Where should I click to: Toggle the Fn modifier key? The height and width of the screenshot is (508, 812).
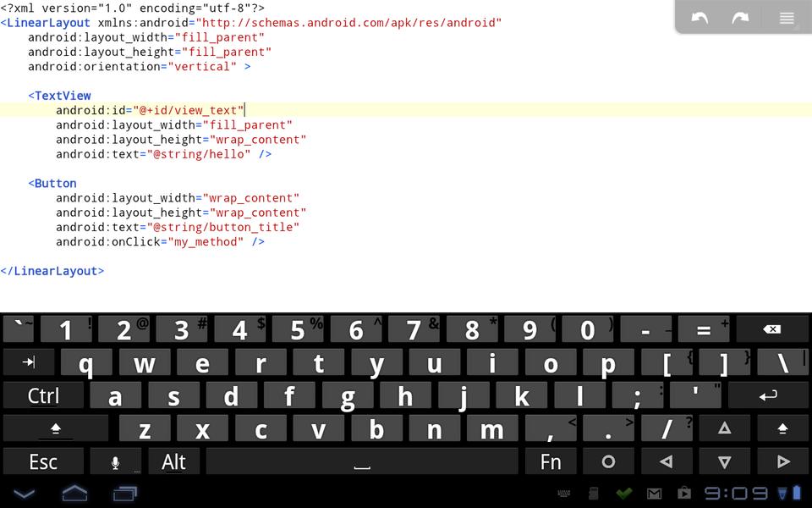coord(551,461)
